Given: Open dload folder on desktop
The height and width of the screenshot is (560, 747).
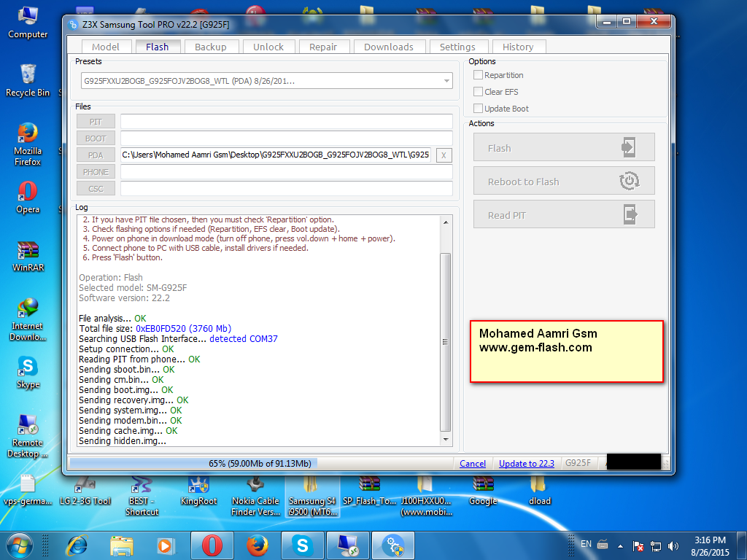Looking at the screenshot, I should click(540, 491).
